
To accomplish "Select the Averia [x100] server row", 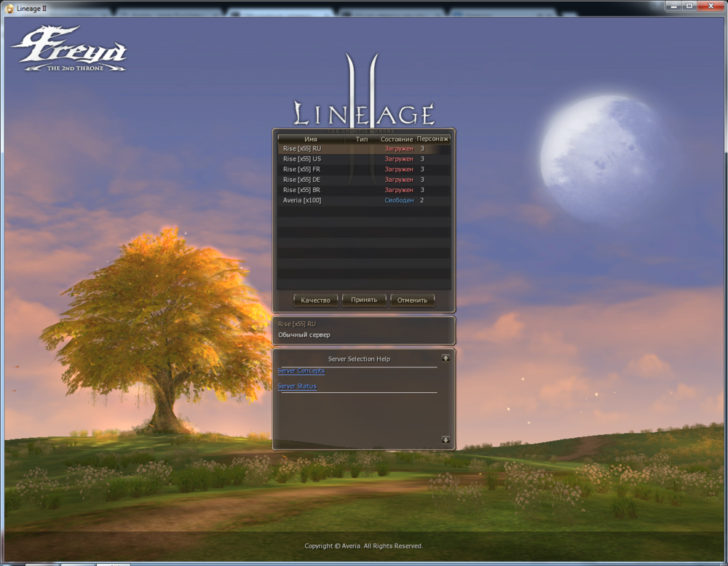I will tap(302, 200).
